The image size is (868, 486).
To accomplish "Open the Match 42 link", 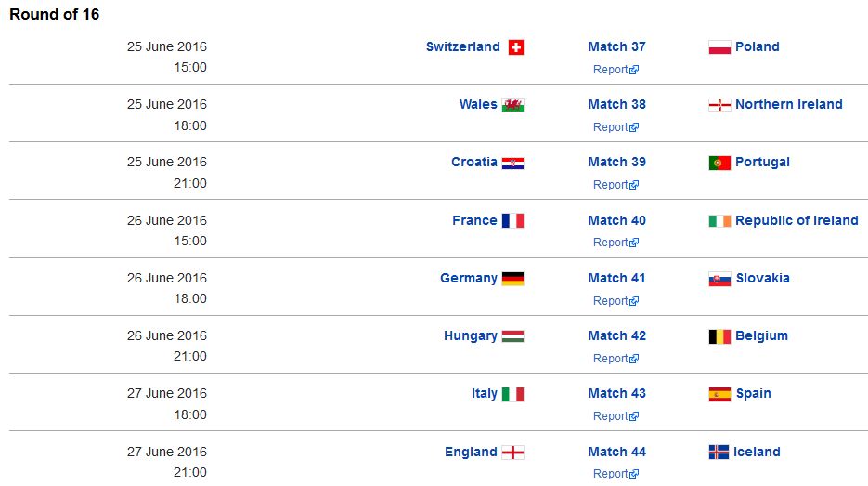I will (x=616, y=335).
